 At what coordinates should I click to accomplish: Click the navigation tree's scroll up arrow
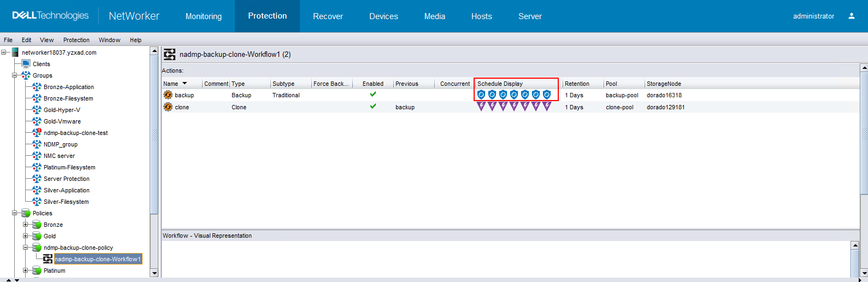[154, 51]
